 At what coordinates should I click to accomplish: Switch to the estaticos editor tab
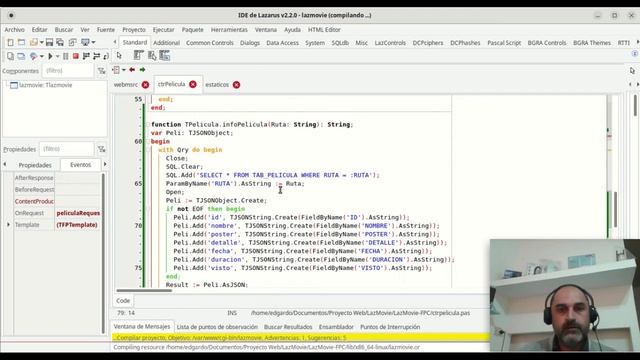(217, 85)
